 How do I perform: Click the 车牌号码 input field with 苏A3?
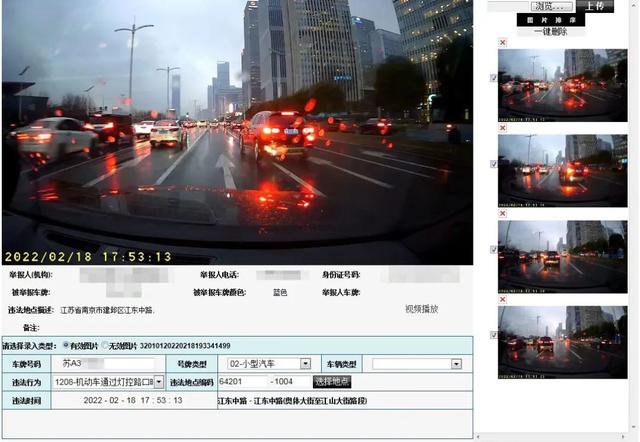[108, 363]
